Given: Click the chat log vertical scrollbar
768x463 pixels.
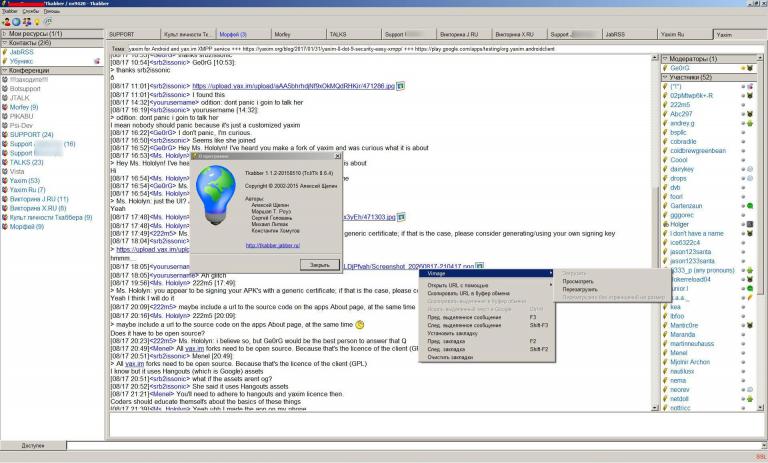Looking at the screenshot, I should [x=655, y=233].
